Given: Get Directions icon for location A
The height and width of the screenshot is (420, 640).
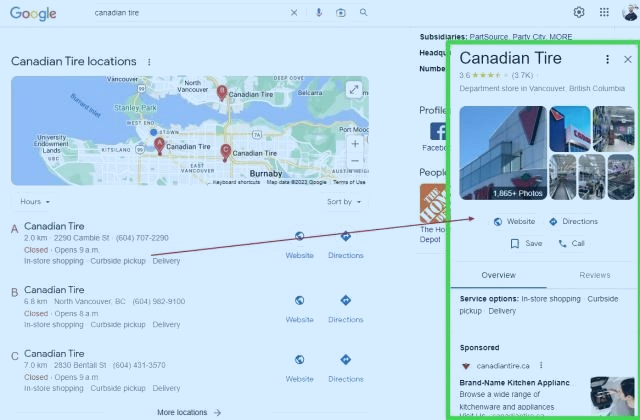Looking at the screenshot, I should click(345, 236).
